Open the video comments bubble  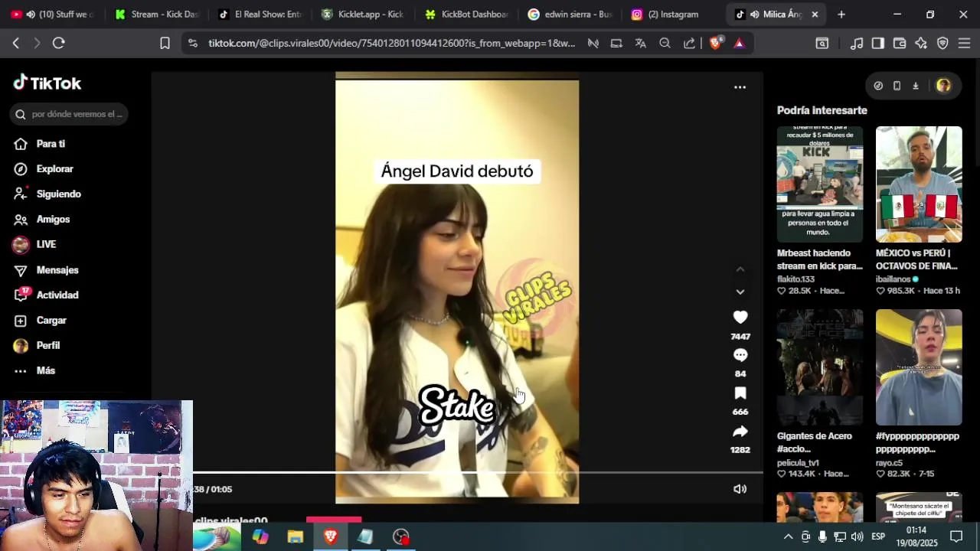(x=740, y=355)
